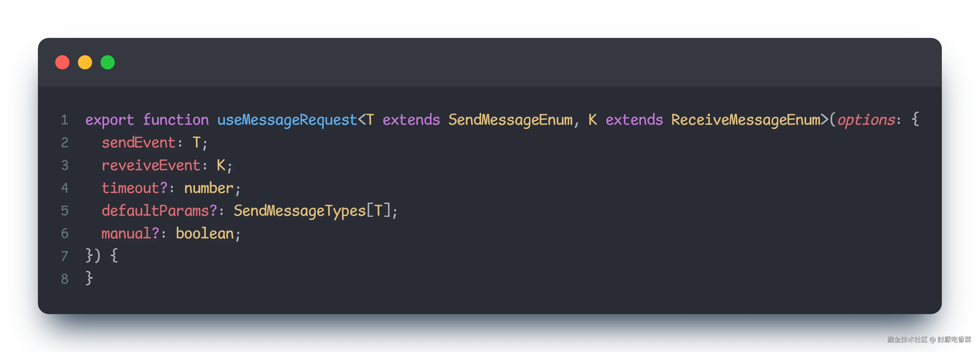The image size is (980, 352).
Task: Click line number 7 in the gutter
Action: tap(65, 256)
